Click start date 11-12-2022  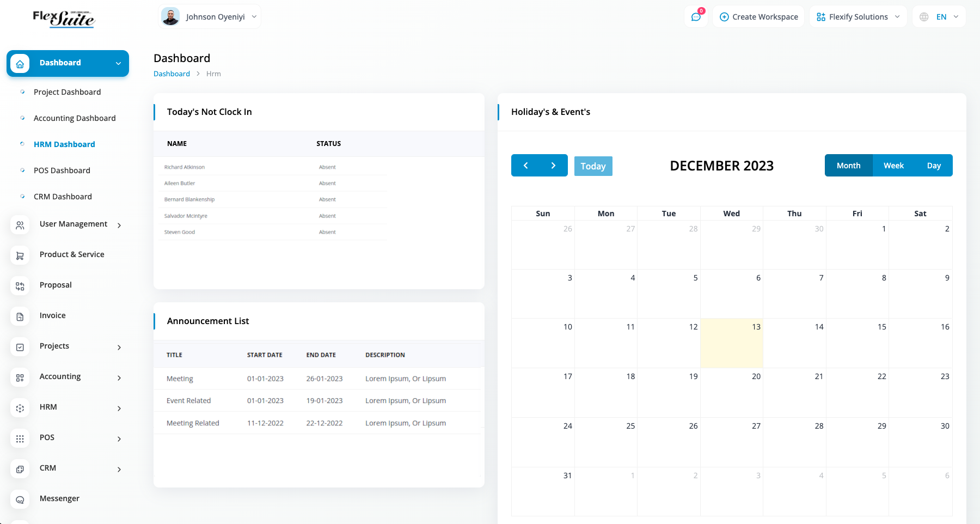265,423
